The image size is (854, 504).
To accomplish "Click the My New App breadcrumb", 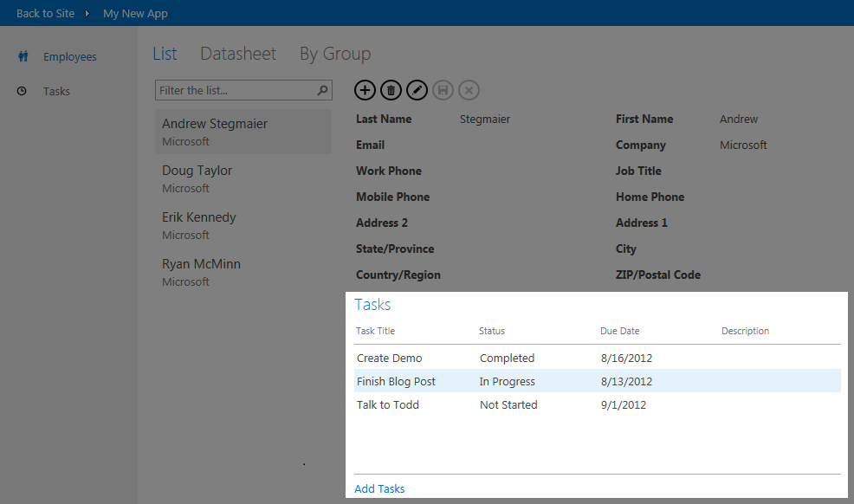I will click(x=135, y=13).
